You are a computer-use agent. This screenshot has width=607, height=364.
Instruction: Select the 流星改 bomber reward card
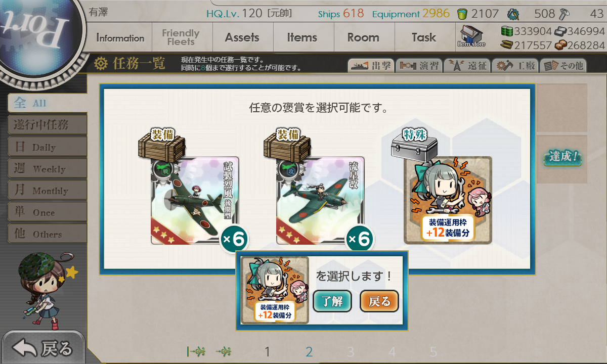coord(320,201)
